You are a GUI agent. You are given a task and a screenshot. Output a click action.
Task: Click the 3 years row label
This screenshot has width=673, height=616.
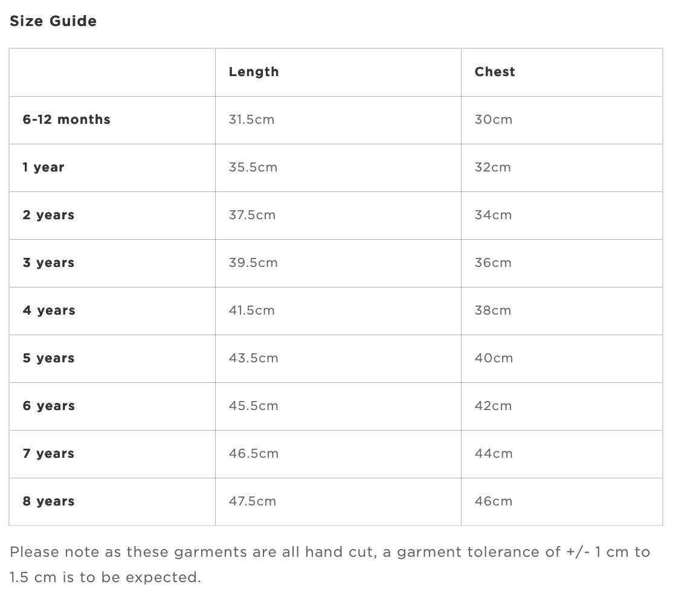pos(48,263)
